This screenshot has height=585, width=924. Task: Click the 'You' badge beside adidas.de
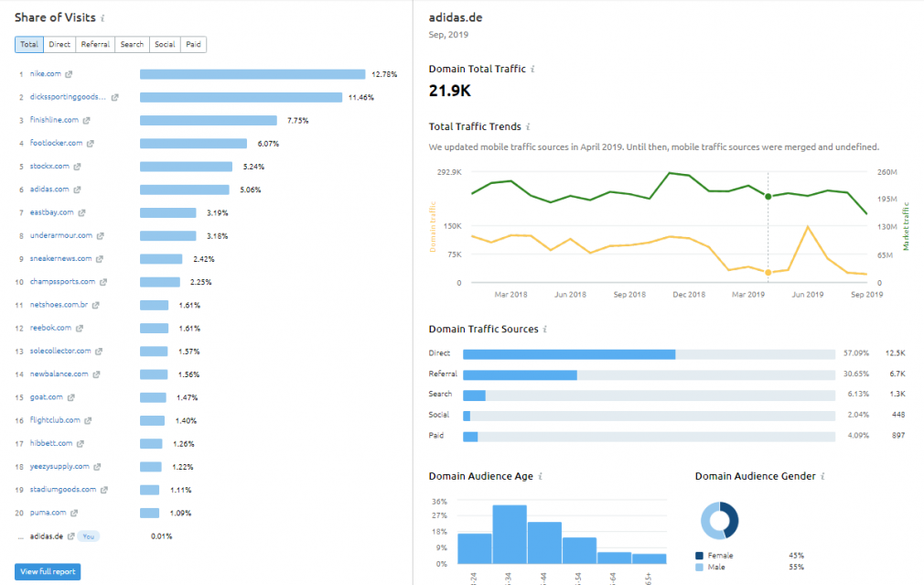[89, 536]
